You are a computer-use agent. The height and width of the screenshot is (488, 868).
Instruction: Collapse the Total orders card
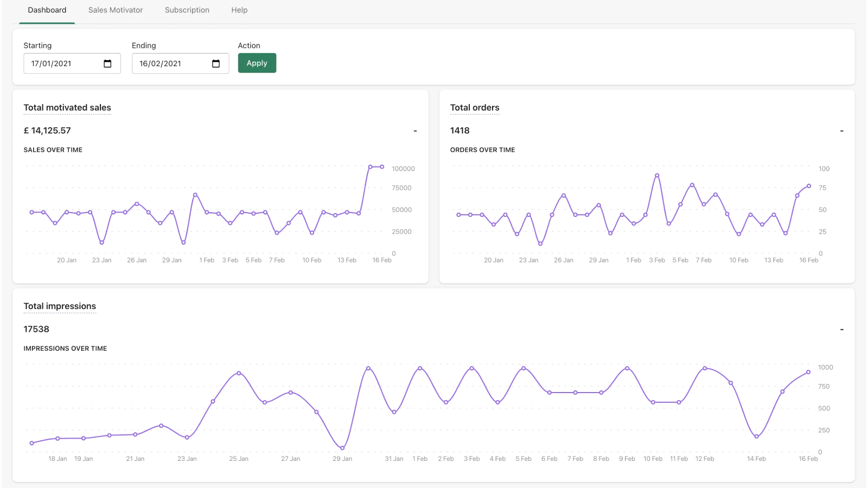pos(841,131)
